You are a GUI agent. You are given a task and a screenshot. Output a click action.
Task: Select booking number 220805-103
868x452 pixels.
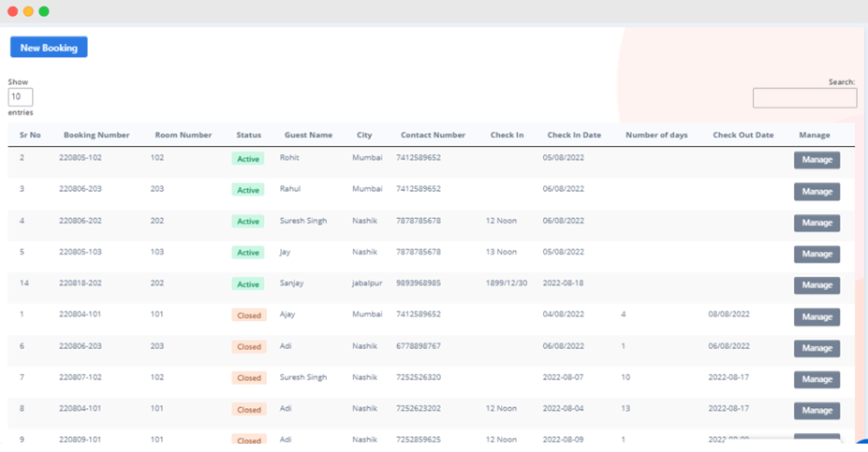(81, 252)
